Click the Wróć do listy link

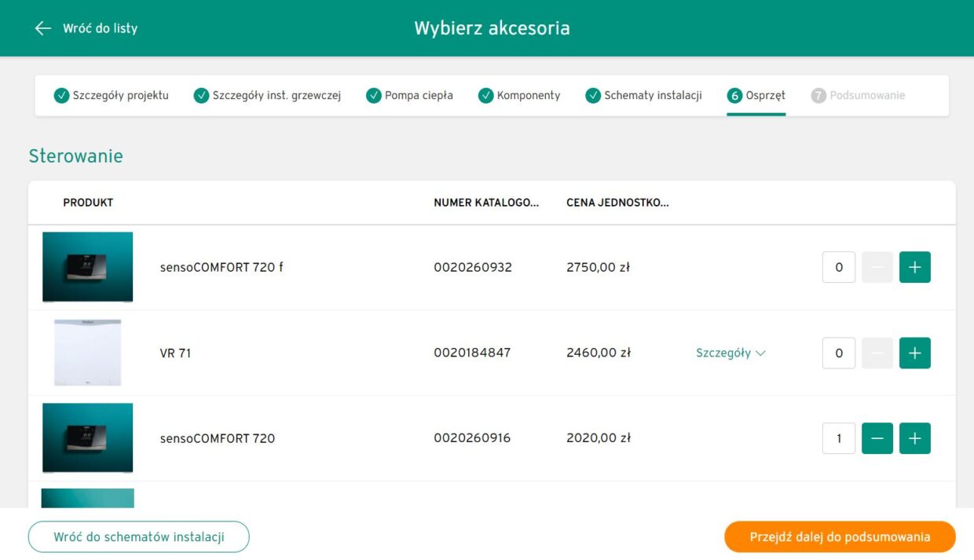tap(100, 28)
